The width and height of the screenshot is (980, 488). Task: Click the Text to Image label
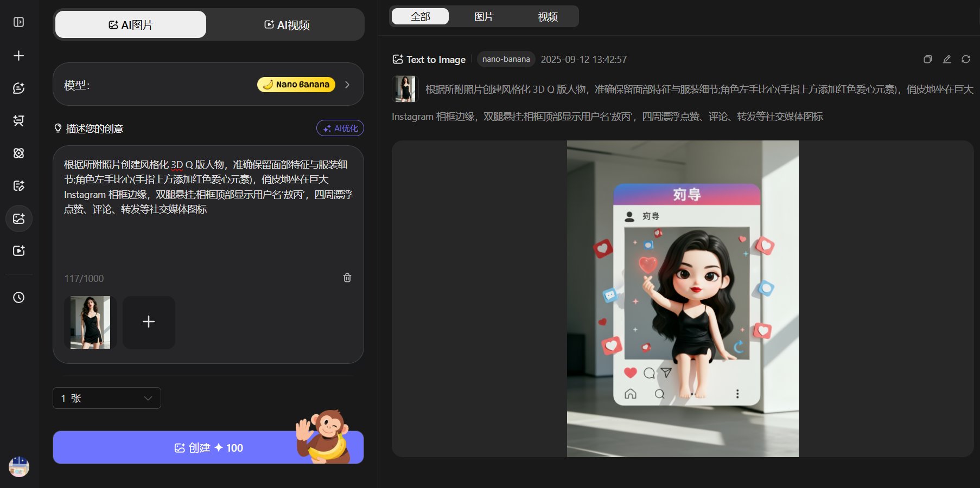click(x=436, y=60)
